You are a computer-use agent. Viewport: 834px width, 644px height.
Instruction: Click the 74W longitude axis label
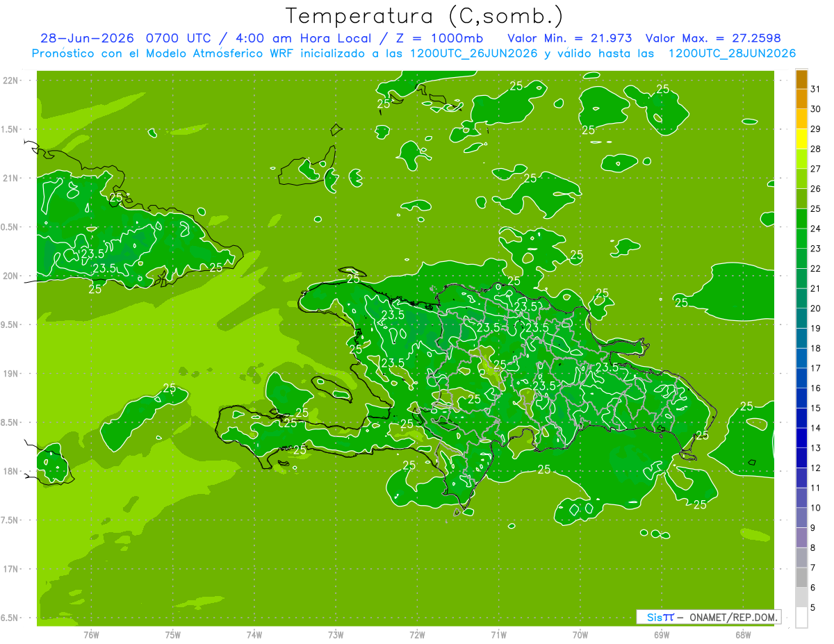click(254, 635)
